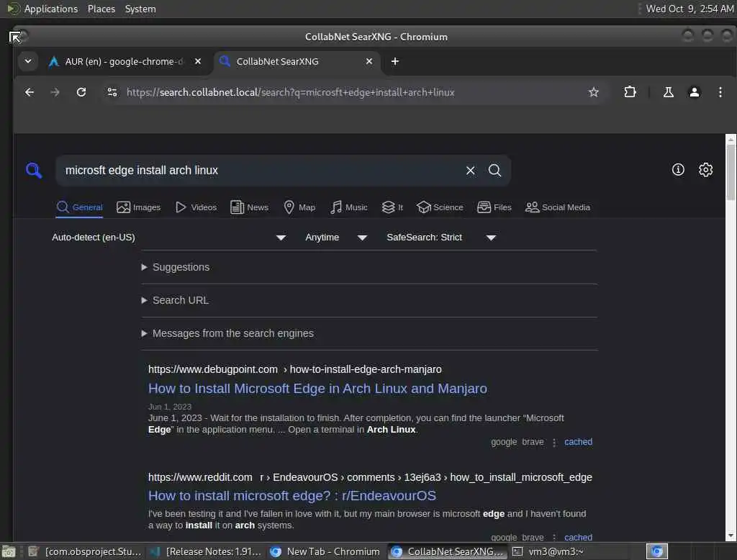Open reddit.com result URL
Viewport: 737px width, 560px height.
click(x=370, y=477)
